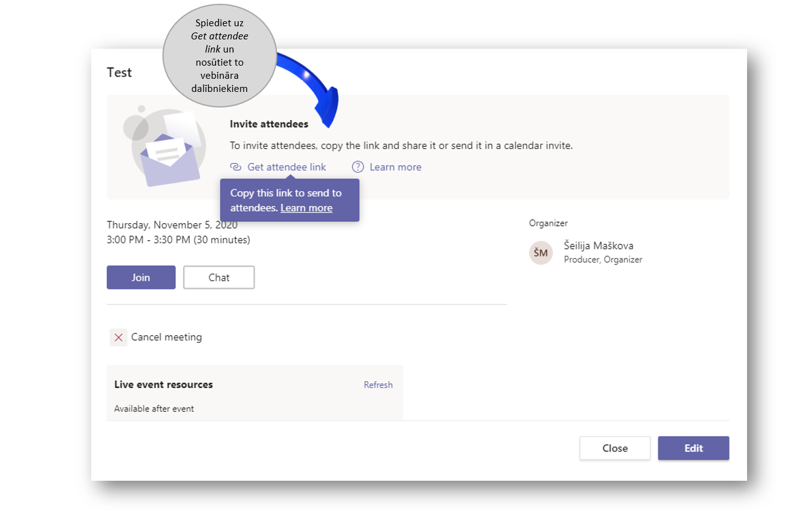This screenshot has height=522, width=812.
Task: Open the Chat button
Action: tap(219, 278)
